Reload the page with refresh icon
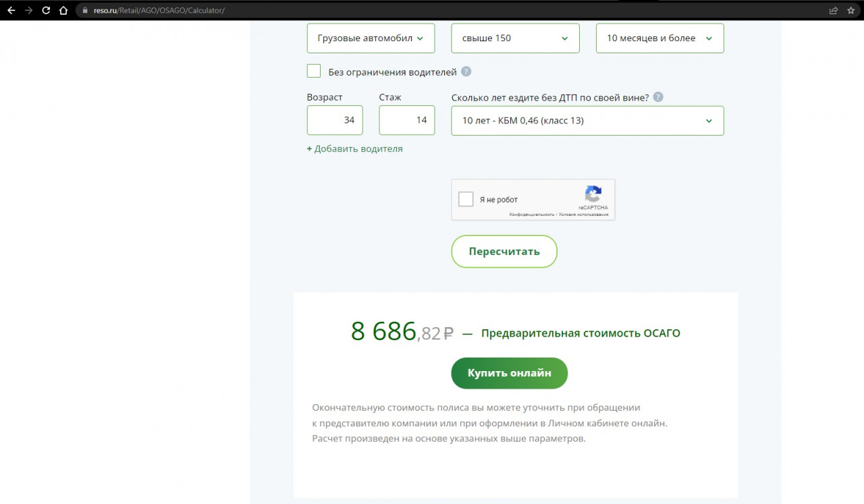The height and width of the screenshot is (504, 864). [46, 10]
